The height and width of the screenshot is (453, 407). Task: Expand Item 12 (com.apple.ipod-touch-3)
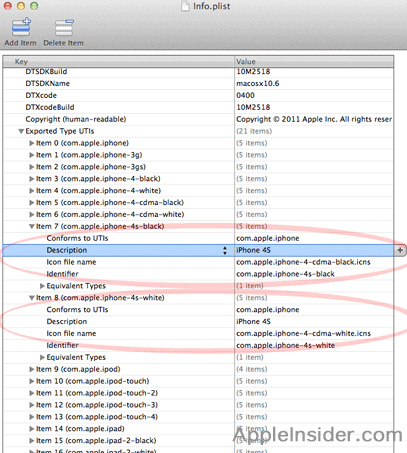pyautogui.click(x=32, y=405)
